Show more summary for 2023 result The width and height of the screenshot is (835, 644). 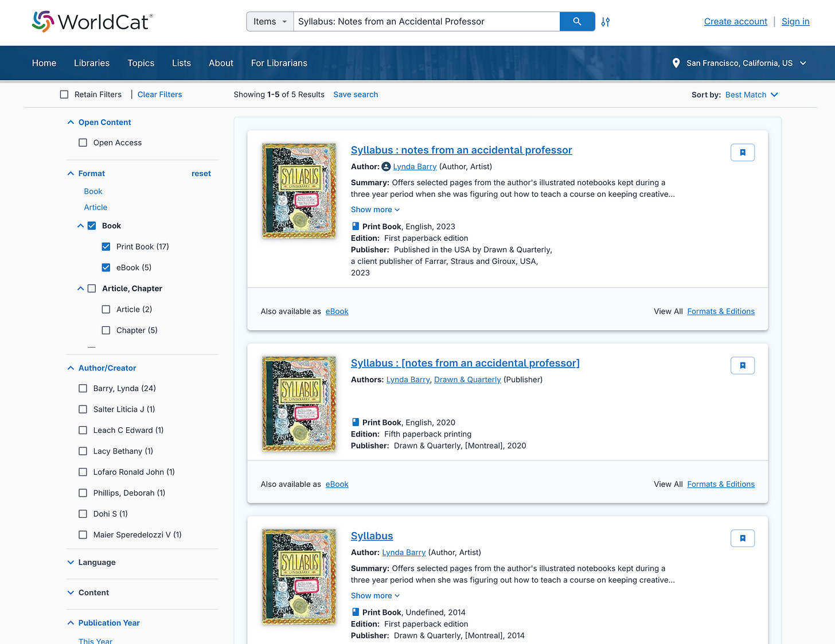375,210
